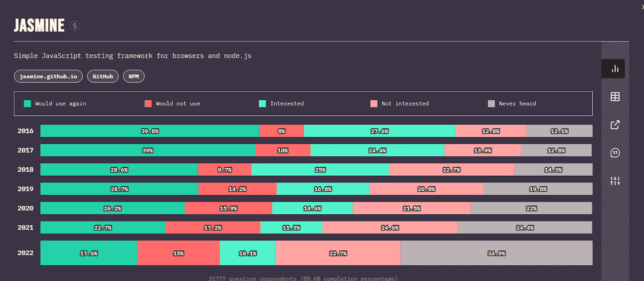Open the jasmine.github.io link

pyautogui.click(x=48, y=76)
